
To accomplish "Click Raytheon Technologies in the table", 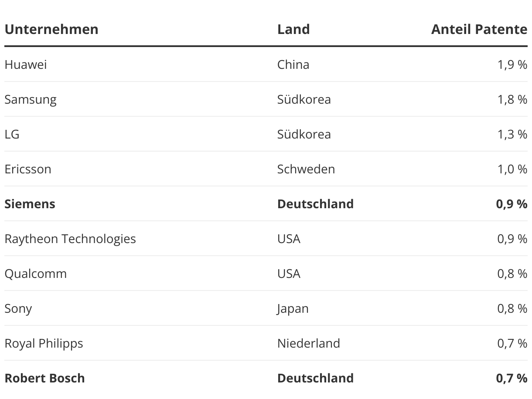I will coord(70,239).
